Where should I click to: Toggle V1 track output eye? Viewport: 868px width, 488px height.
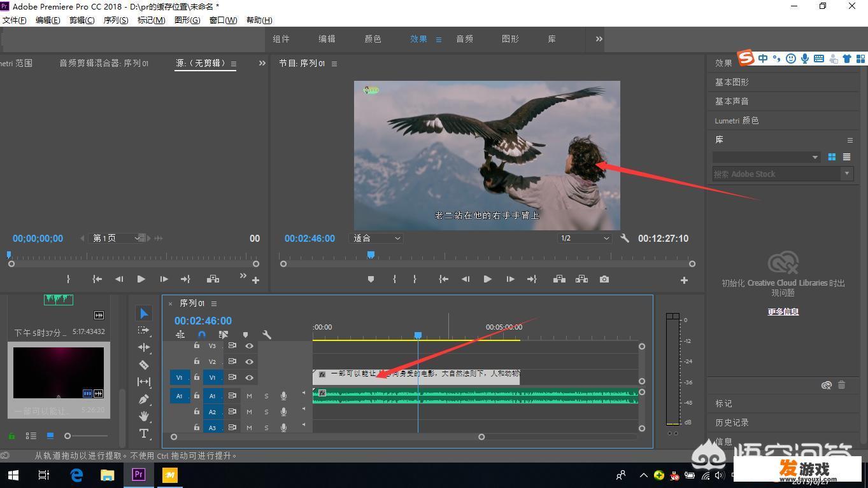pos(250,377)
